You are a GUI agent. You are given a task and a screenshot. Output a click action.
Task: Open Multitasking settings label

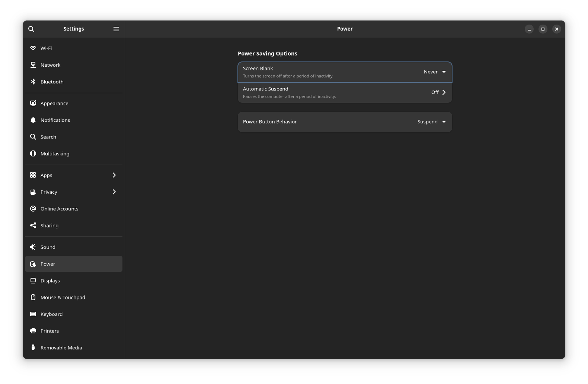[x=55, y=153]
